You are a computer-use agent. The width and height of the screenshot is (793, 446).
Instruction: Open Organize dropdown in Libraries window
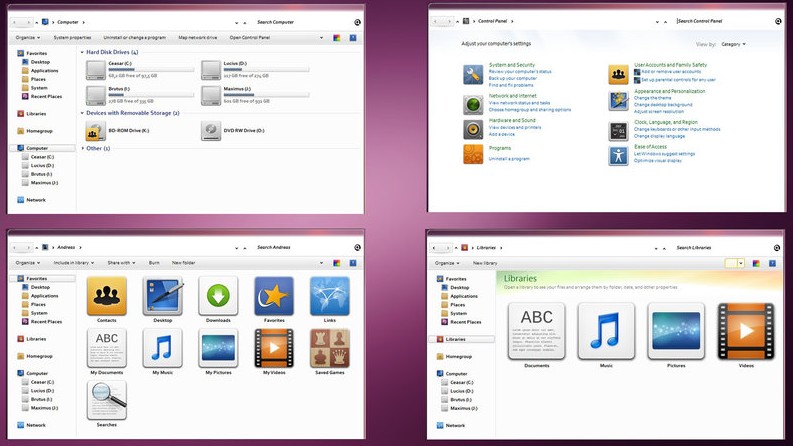[447, 263]
